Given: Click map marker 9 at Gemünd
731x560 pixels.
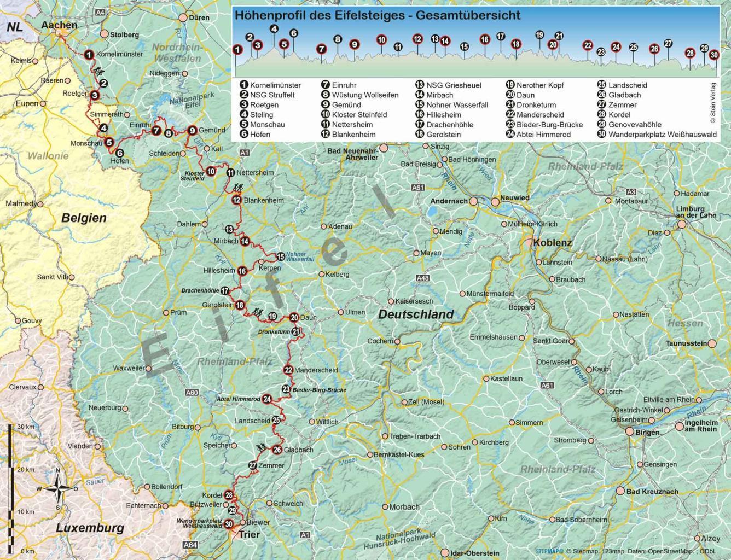Looking at the screenshot, I should (x=192, y=130).
